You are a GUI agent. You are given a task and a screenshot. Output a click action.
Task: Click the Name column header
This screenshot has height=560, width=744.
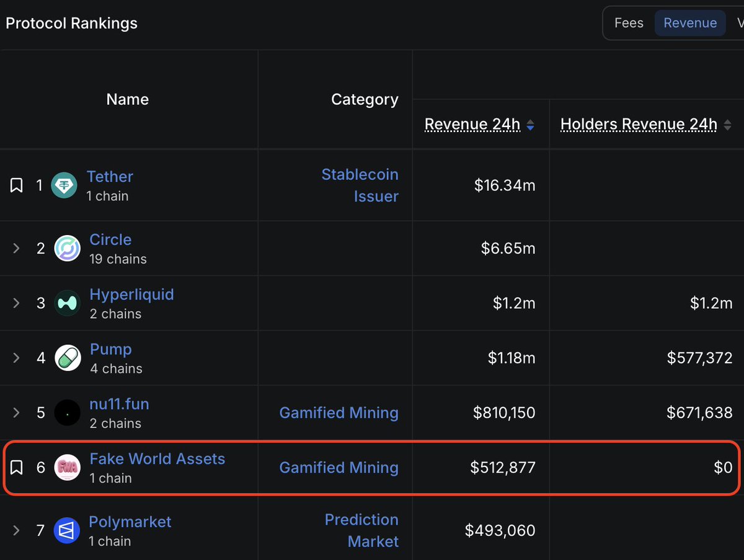tap(128, 99)
